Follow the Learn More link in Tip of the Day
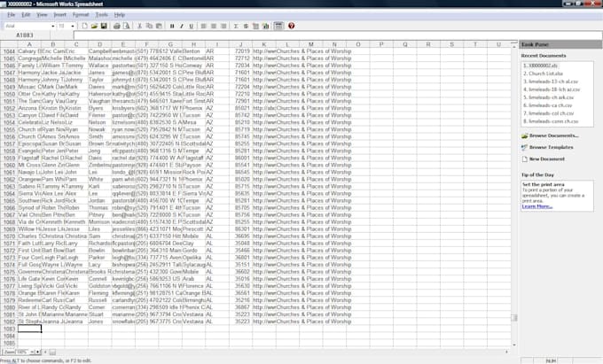603x364 pixels. click(x=536, y=206)
